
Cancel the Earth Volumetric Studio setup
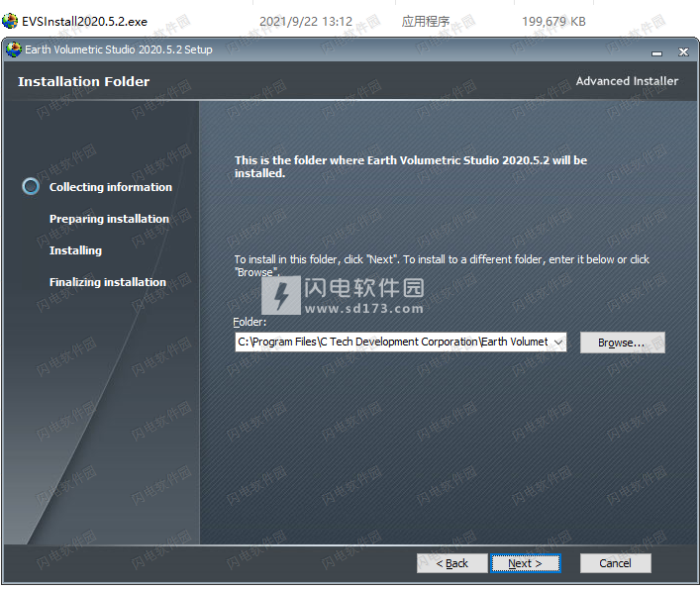click(x=615, y=563)
